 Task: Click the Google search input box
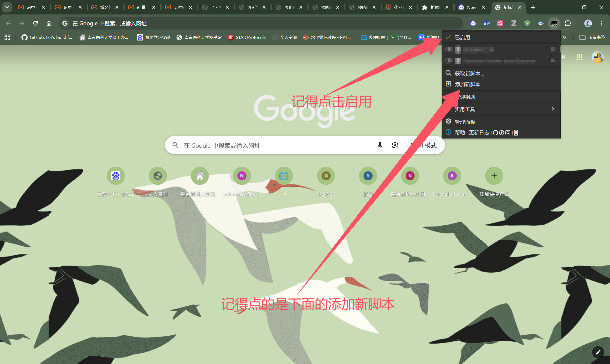[x=277, y=145]
